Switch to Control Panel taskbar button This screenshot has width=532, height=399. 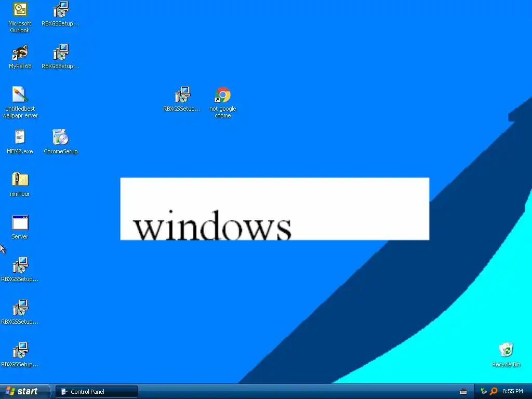pyautogui.click(x=97, y=392)
